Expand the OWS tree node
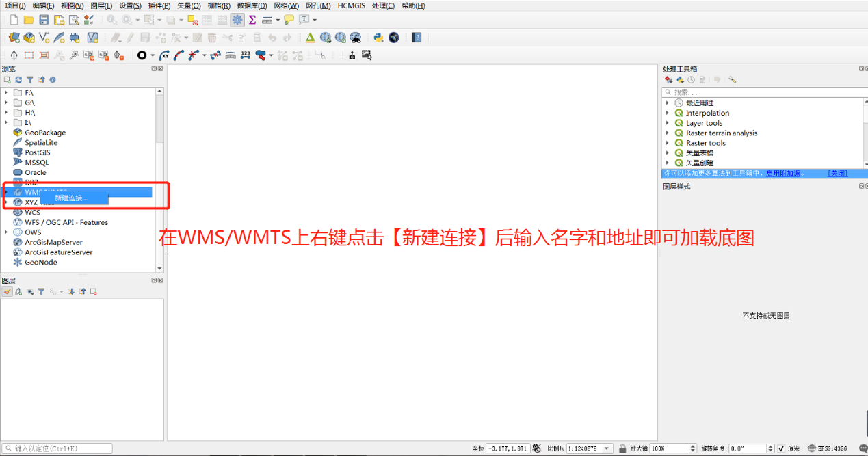This screenshot has height=456, width=868. [6, 232]
